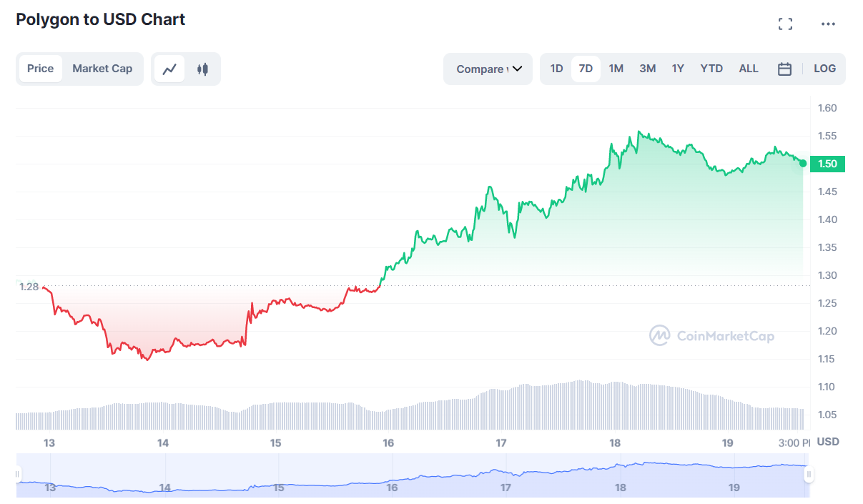The height and width of the screenshot is (504, 863).
Task: Toggle the LOG scale
Action: (824, 69)
